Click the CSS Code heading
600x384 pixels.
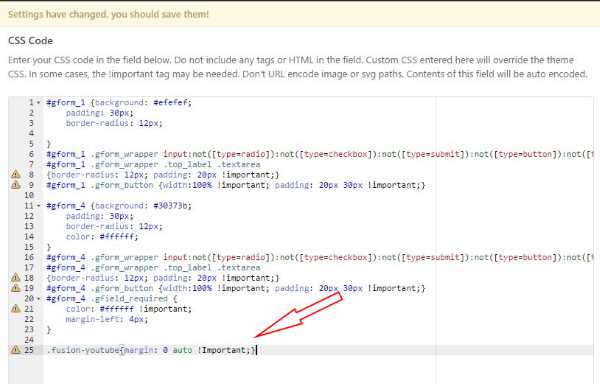click(x=30, y=41)
